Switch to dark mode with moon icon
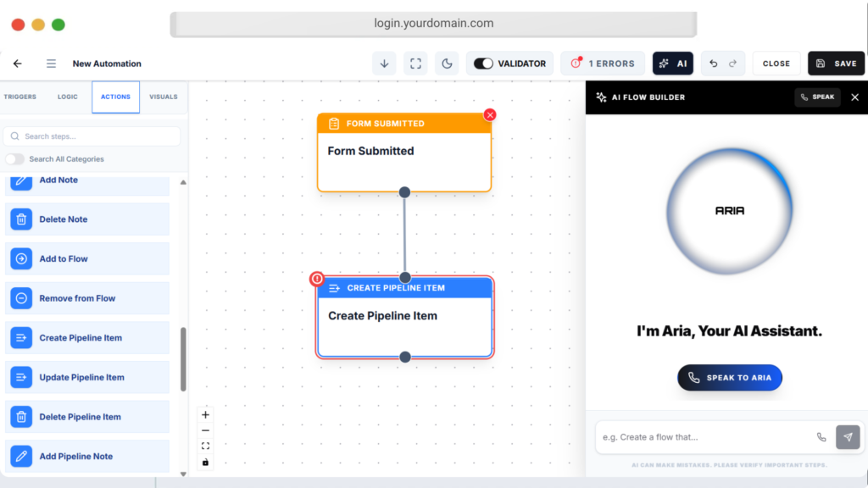This screenshot has height=488, width=868. (x=446, y=64)
